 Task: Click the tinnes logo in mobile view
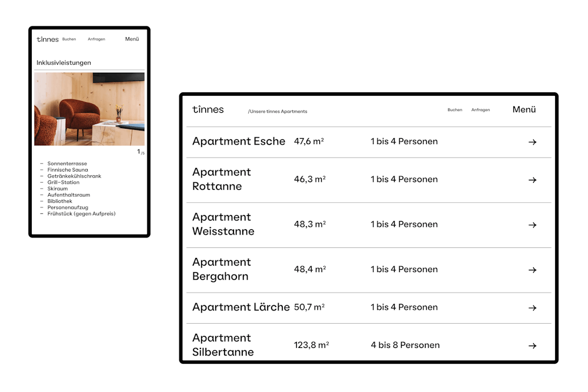pyautogui.click(x=47, y=39)
